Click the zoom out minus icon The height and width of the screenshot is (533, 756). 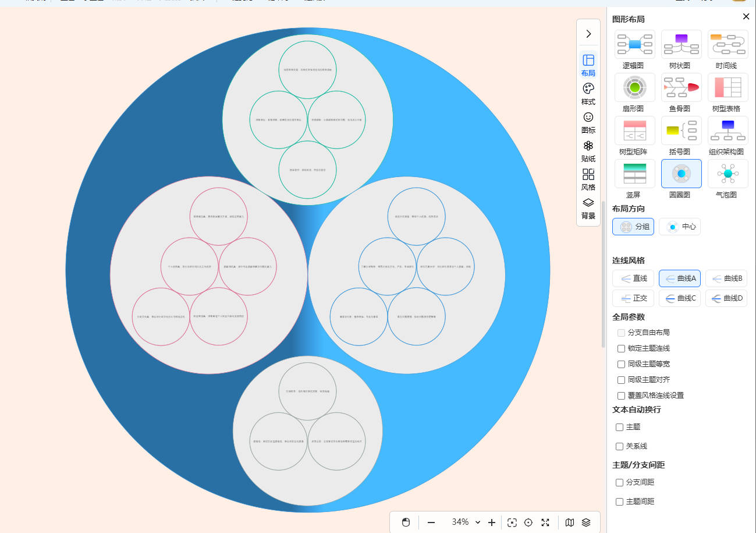pyautogui.click(x=431, y=523)
